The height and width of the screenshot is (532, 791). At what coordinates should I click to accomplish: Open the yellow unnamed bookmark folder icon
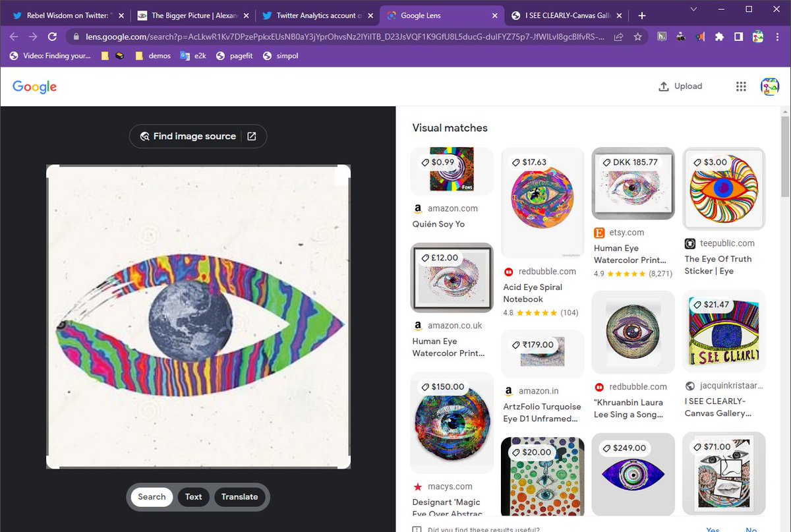click(105, 56)
